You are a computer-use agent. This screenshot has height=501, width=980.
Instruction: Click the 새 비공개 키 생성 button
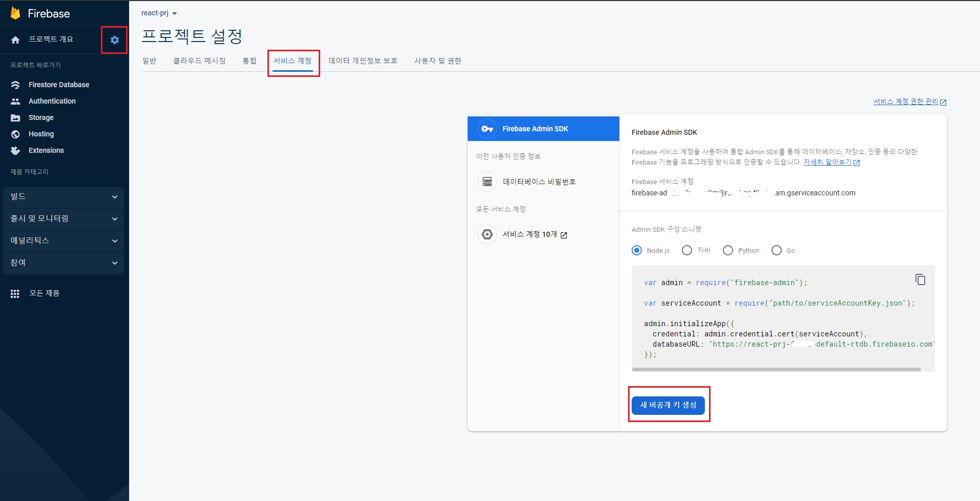[668, 405]
